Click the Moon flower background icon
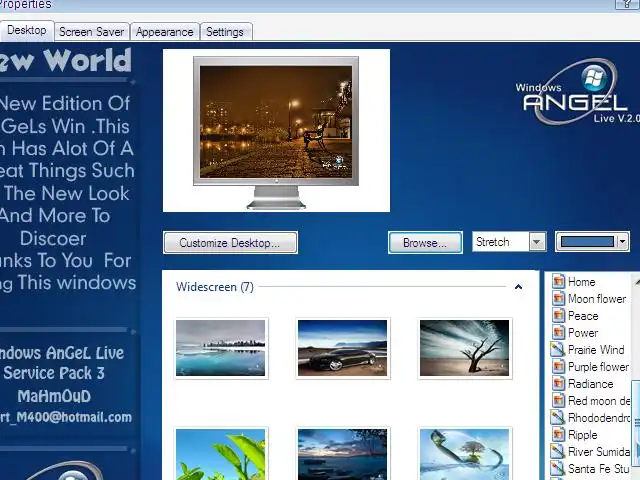640x480 pixels. tap(558, 299)
